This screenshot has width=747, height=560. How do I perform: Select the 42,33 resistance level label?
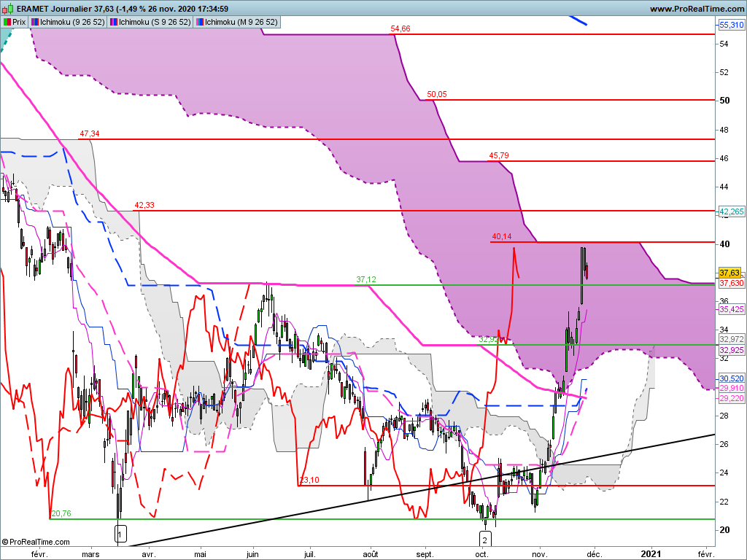click(144, 205)
